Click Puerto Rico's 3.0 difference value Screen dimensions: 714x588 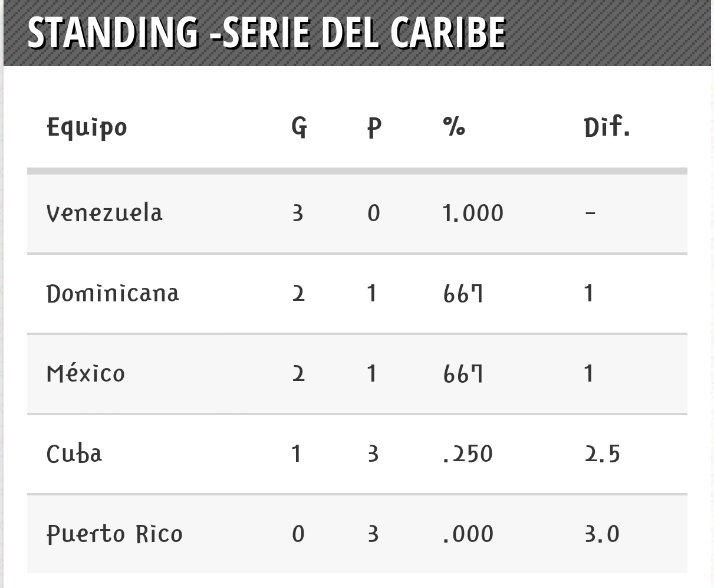tap(602, 534)
